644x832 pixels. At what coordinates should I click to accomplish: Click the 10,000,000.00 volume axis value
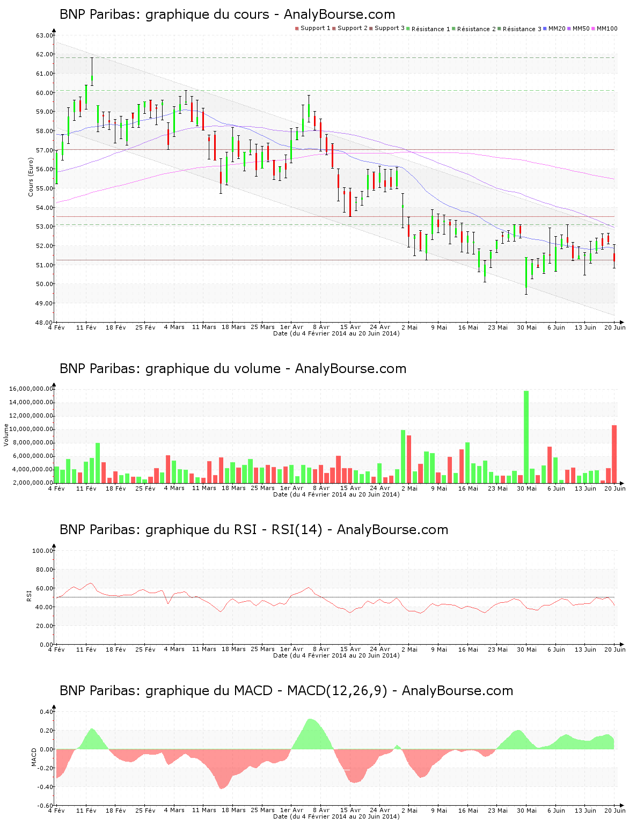pyautogui.click(x=31, y=429)
